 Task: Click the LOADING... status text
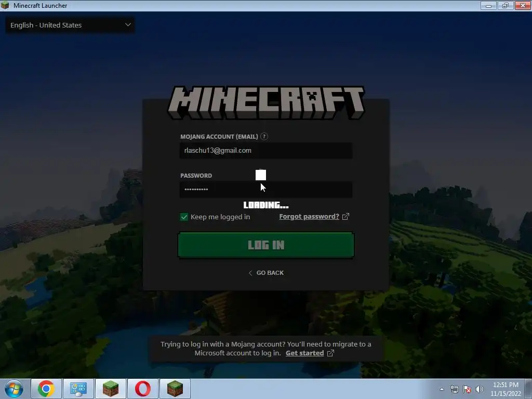(x=266, y=205)
